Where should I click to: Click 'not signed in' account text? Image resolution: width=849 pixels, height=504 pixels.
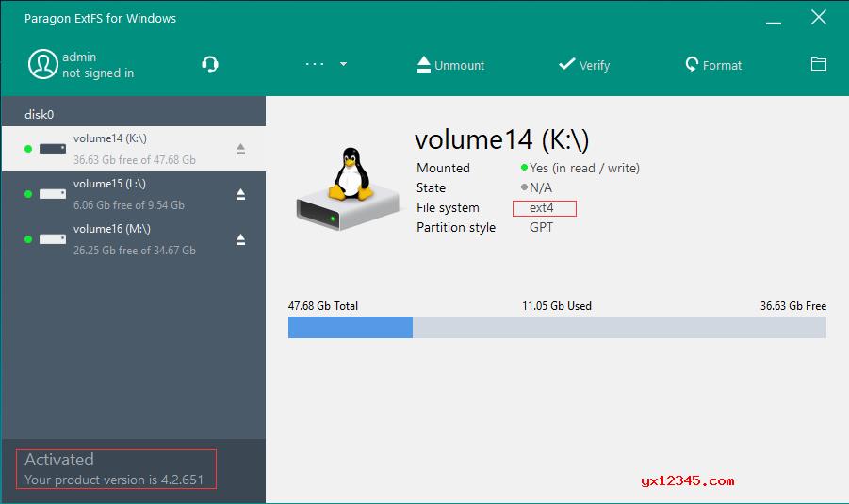pos(98,73)
